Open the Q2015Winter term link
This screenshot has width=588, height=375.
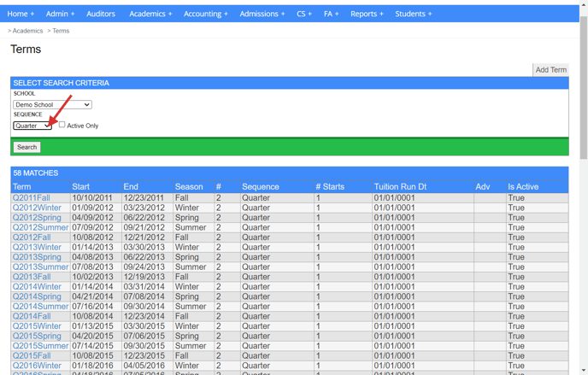coord(37,326)
